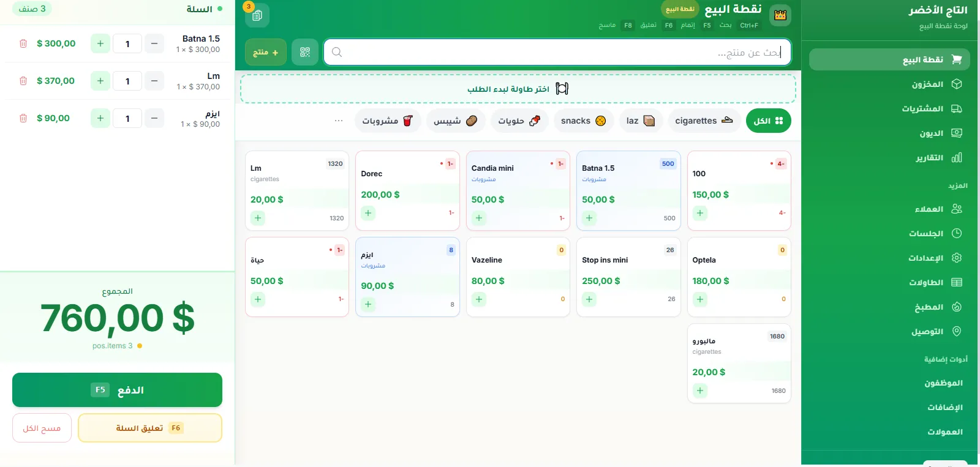Remove ايزم from the cart

click(x=23, y=118)
